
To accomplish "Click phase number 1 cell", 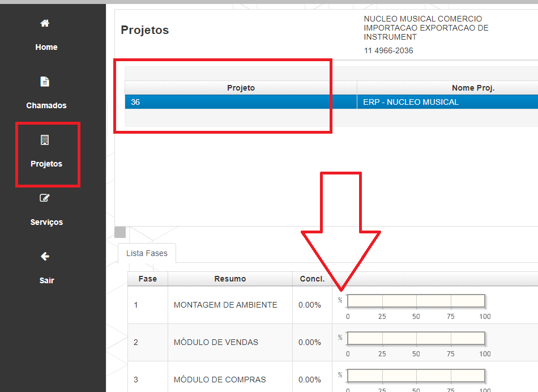I will 148,305.
